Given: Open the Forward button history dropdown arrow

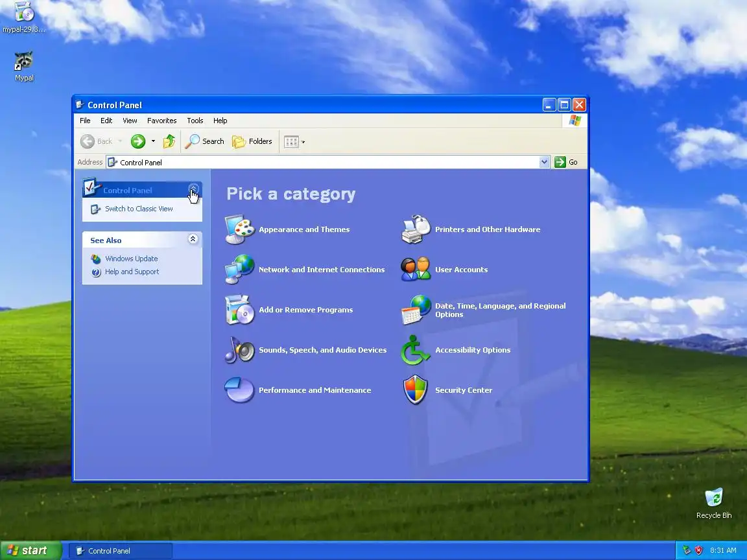Looking at the screenshot, I should (153, 141).
